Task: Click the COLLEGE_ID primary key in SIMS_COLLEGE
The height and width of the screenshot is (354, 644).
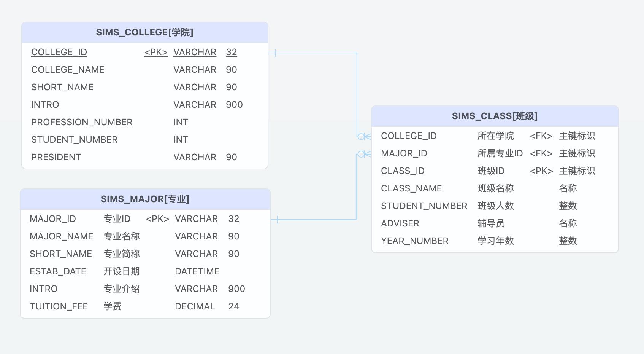Action: pos(59,52)
